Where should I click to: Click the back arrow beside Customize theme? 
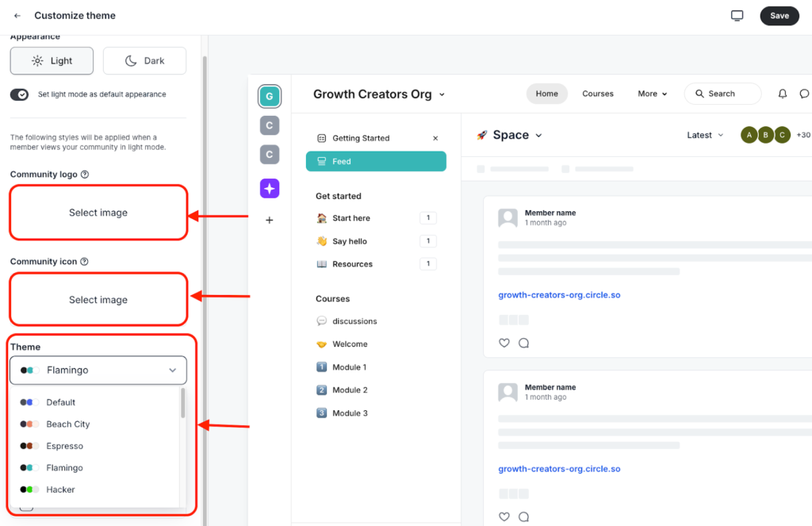point(17,16)
